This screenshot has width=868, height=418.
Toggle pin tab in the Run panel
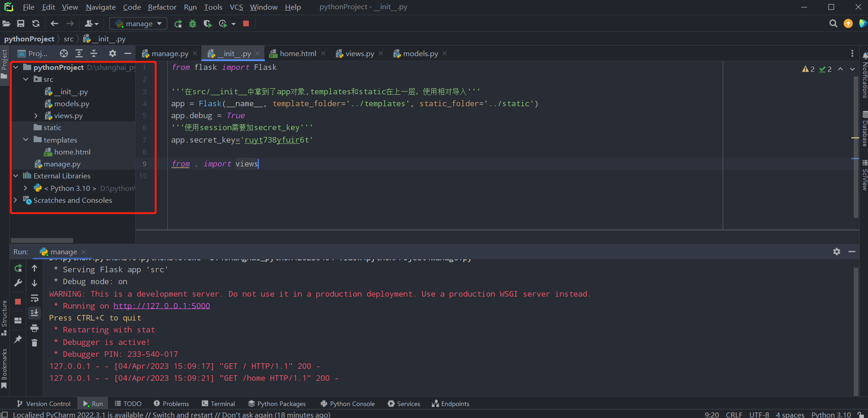point(18,339)
